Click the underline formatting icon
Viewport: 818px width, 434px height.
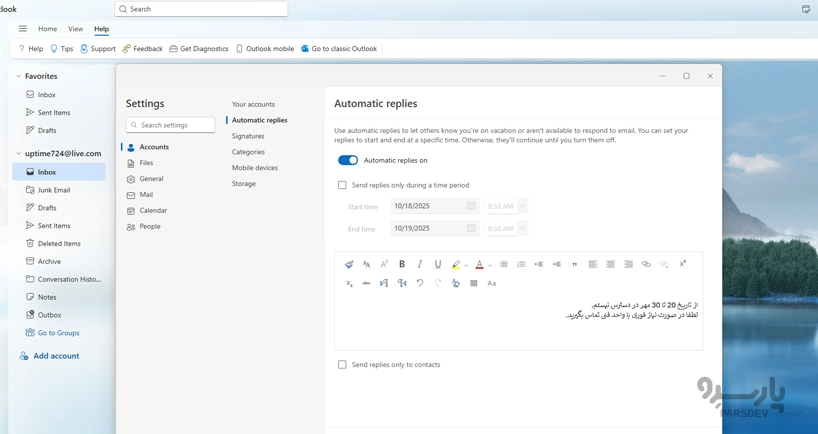click(438, 264)
